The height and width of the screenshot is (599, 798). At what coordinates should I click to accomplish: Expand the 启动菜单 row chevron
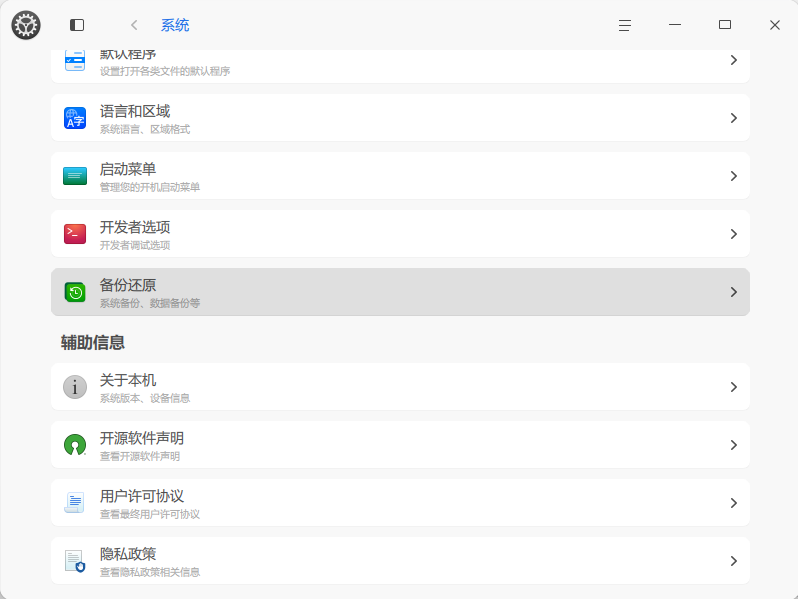point(733,176)
